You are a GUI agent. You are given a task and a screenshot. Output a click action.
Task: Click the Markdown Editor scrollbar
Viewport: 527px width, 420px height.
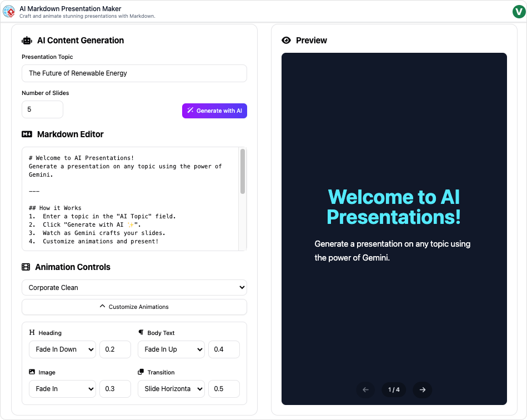242,172
